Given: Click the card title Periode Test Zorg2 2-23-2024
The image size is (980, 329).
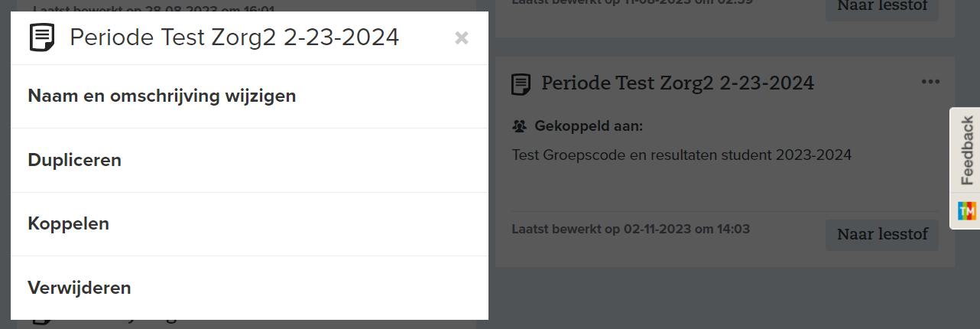Looking at the screenshot, I should click(x=677, y=83).
